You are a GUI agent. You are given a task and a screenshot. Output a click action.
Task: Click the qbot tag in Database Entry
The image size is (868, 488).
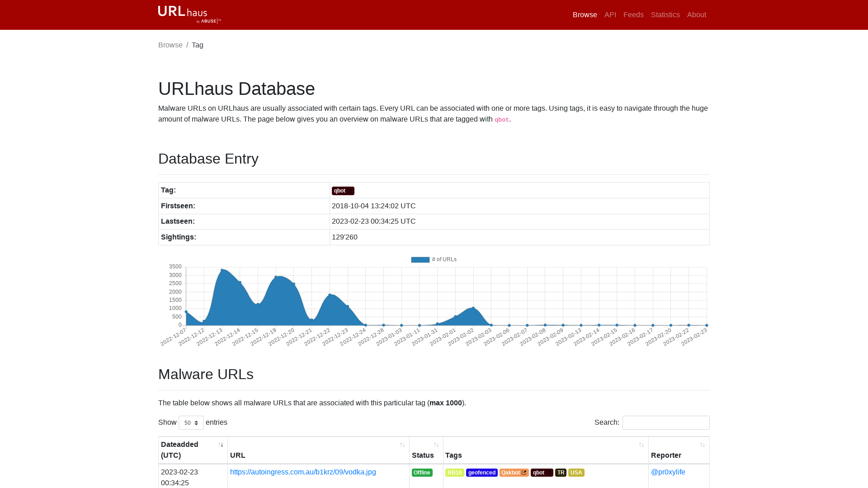click(343, 191)
